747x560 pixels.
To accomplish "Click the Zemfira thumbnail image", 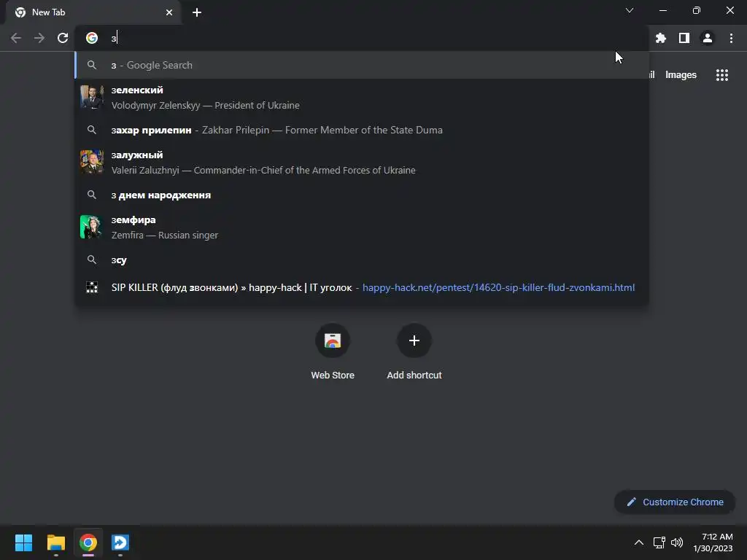I will (92, 227).
